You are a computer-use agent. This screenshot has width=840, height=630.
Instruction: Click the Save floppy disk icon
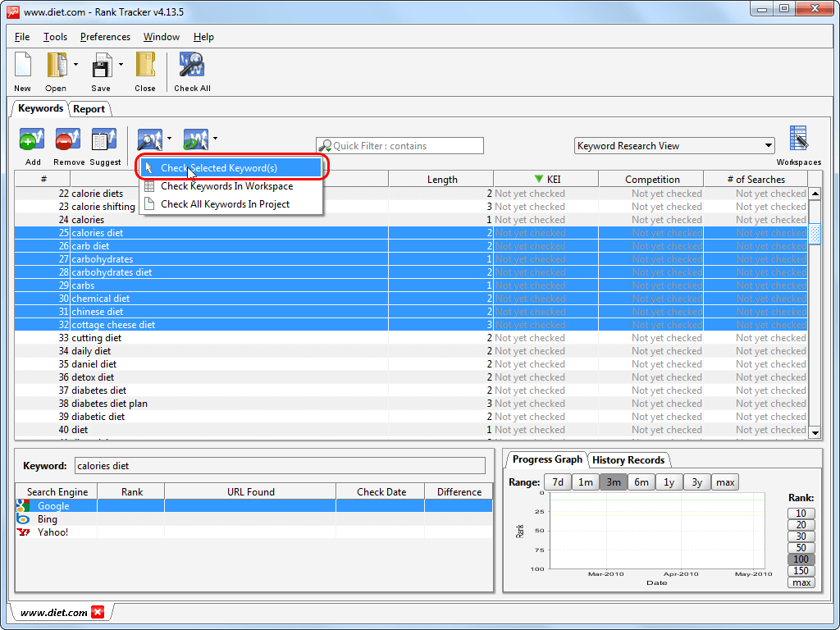click(x=101, y=66)
